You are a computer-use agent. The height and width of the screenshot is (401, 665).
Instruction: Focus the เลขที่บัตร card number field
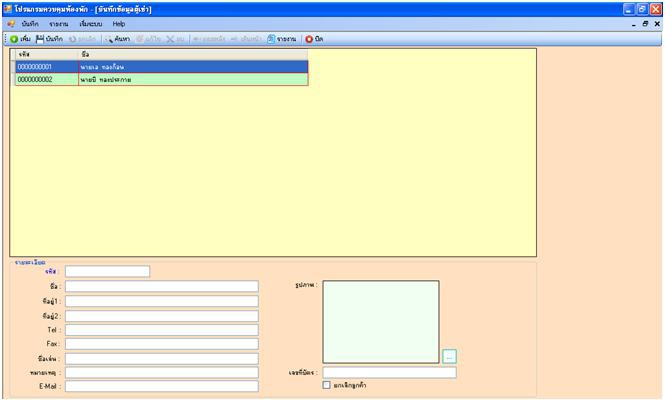pyautogui.click(x=389, y=372)
